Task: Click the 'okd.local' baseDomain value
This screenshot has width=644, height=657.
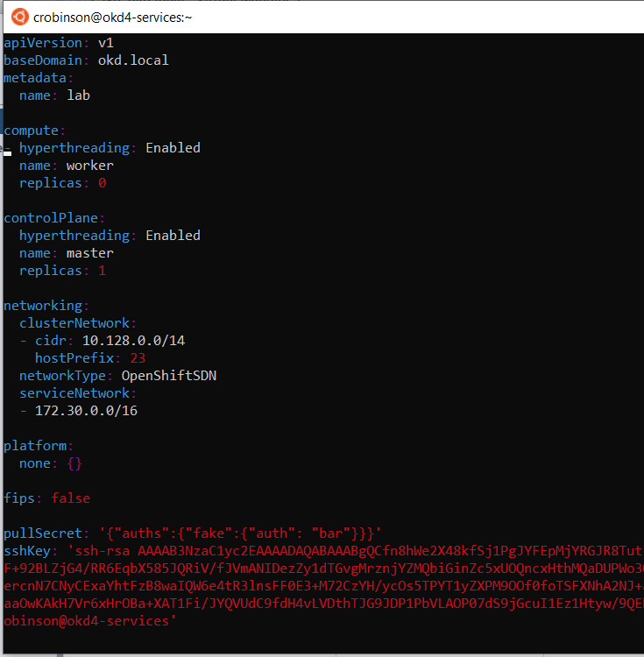Action: (133, 60)
